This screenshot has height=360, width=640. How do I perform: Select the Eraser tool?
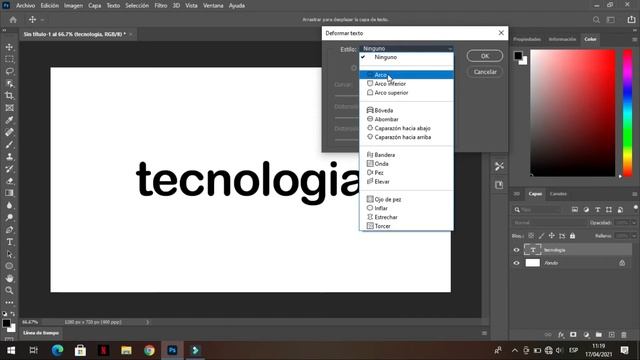click(9, 181)
